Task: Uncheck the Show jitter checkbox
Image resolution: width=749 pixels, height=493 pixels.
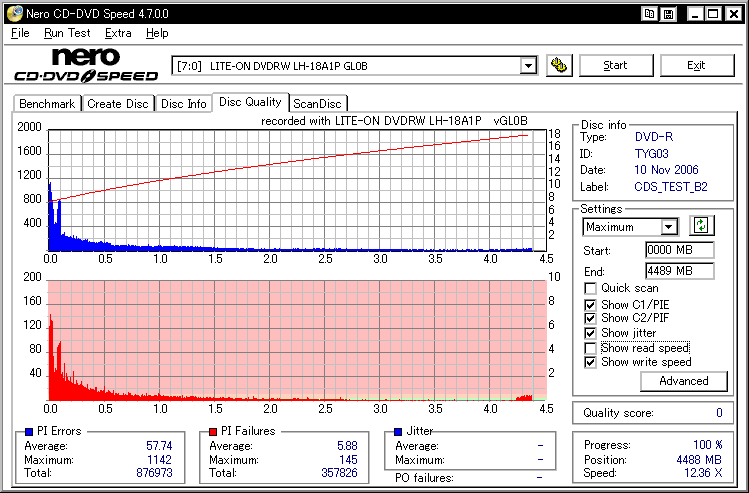Action: coord(590,333)
